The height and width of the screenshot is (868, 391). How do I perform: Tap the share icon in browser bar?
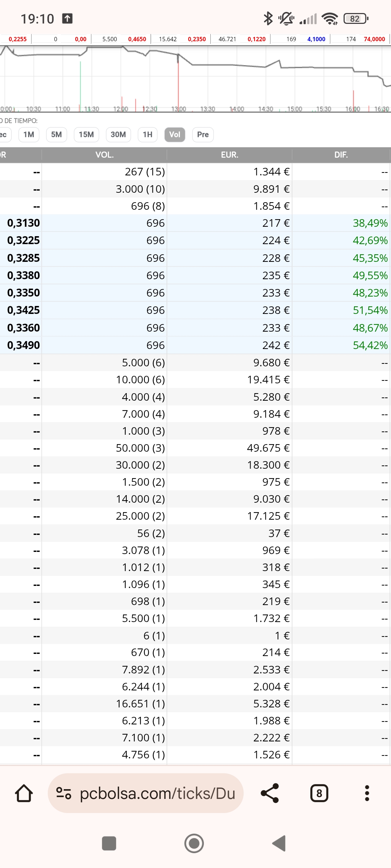point(270,793)
